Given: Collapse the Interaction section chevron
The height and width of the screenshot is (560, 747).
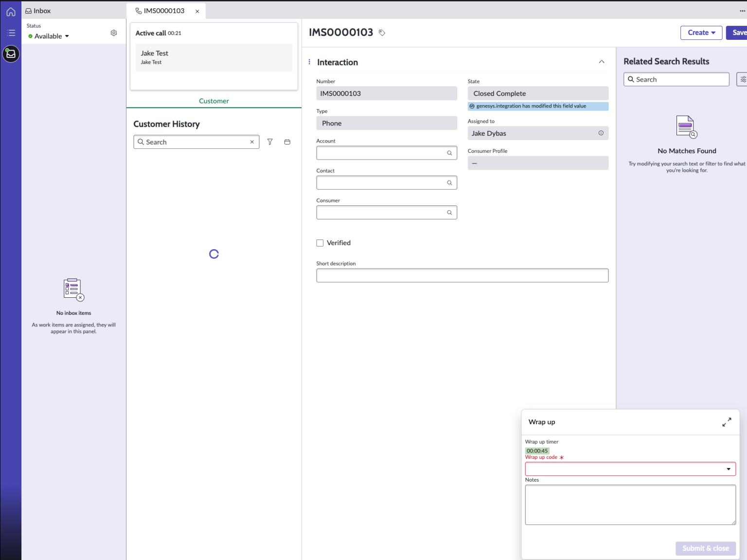Looking at the screenshot, I should coord(602,62).
